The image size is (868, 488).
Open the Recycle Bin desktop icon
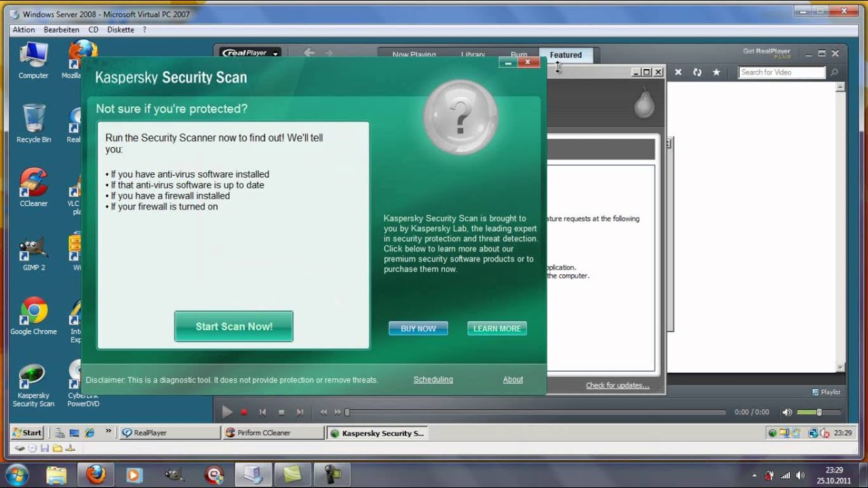[x=33, y=123]
